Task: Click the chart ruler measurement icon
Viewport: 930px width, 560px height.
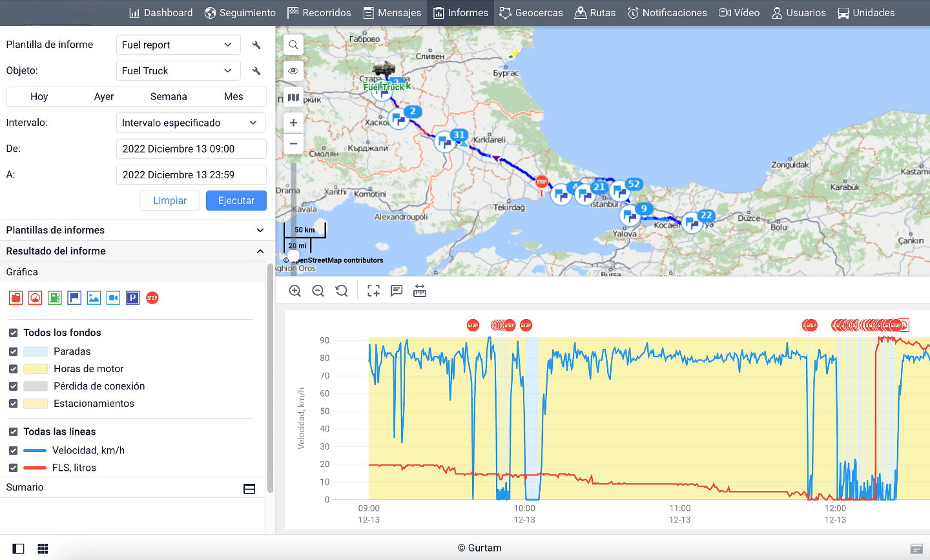Action: tap(420, 291)
